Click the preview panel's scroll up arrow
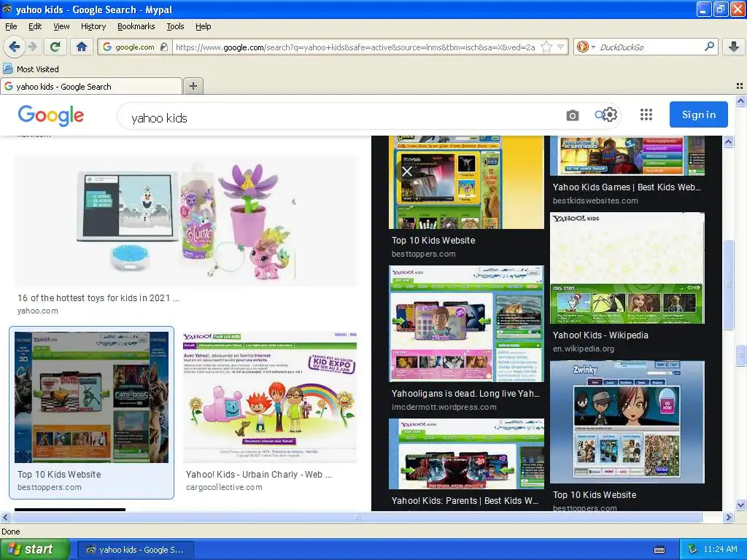The height and width of the screenshot is (560, 747). click(x=728, y=141)
